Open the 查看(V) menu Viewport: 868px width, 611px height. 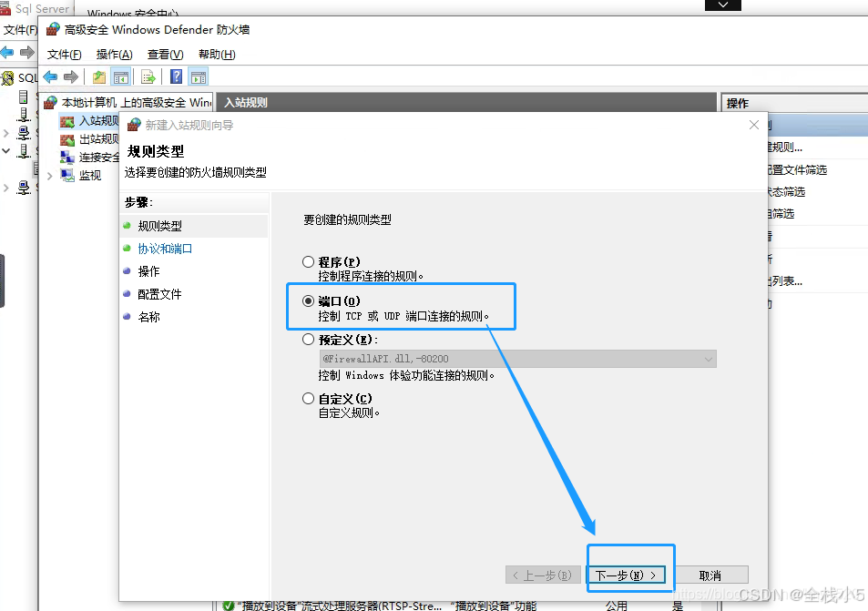point(164,54)
